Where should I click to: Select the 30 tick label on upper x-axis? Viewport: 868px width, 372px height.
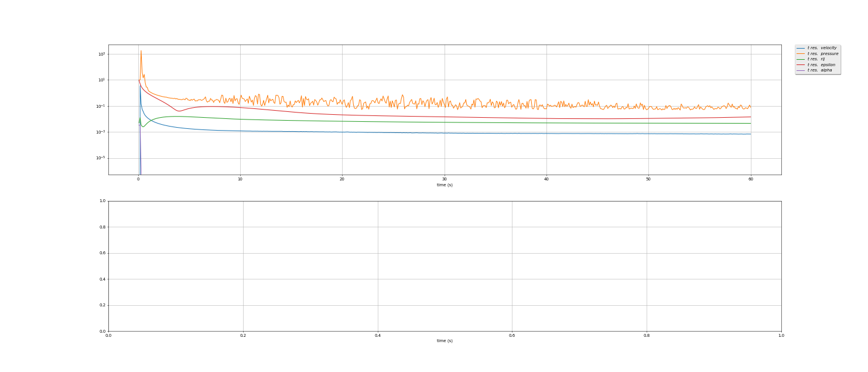445,179
